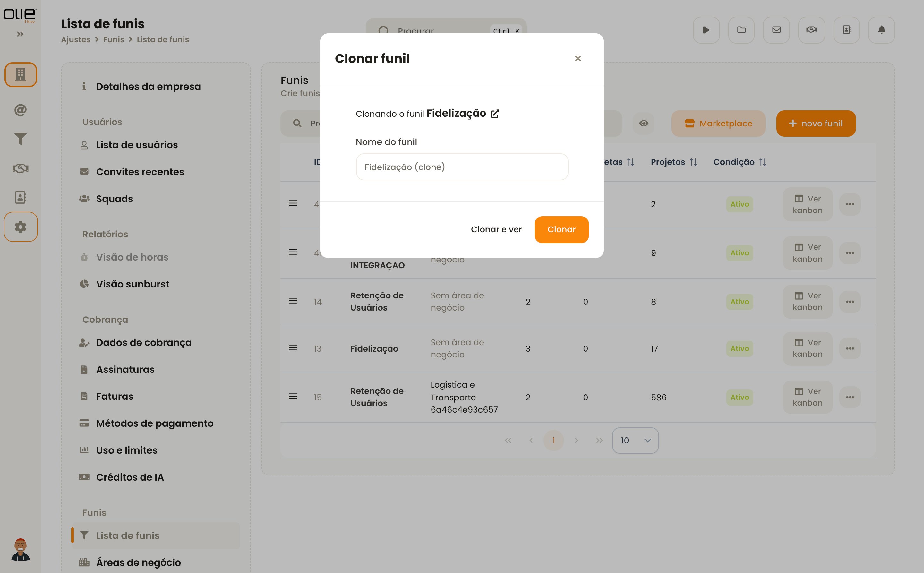This screenshot has width=924, height=573.
Task: Go to next page of funnels
Action: 576,440
